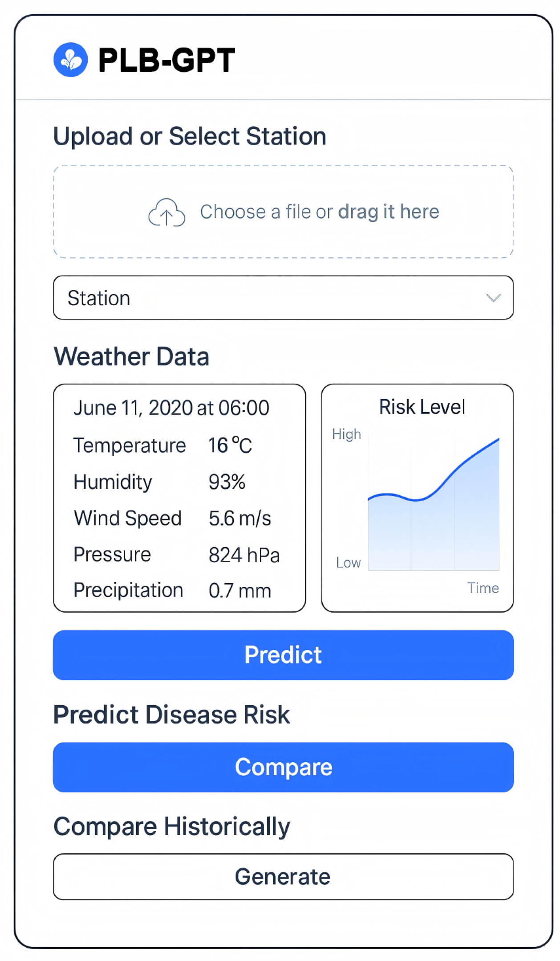Click the PLB-GPT leaf logo icon
Image resolution: width=560 pixels, height=961 pixels.
coord(70,60)
